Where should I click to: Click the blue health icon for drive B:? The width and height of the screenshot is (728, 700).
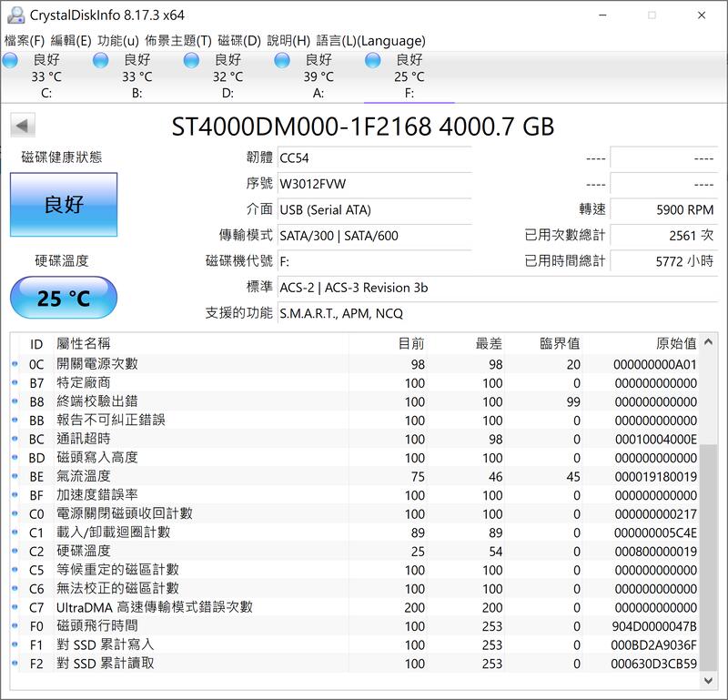[x=100, y=60]
